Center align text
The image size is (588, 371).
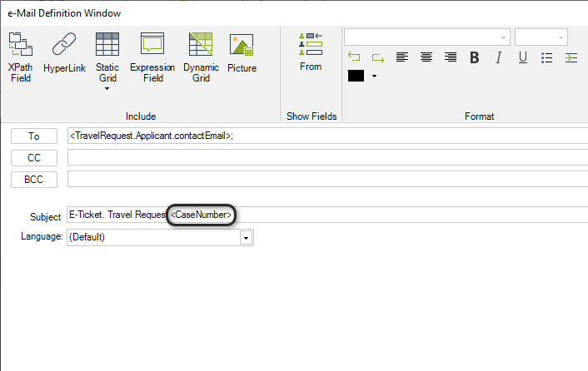point(426,57)
